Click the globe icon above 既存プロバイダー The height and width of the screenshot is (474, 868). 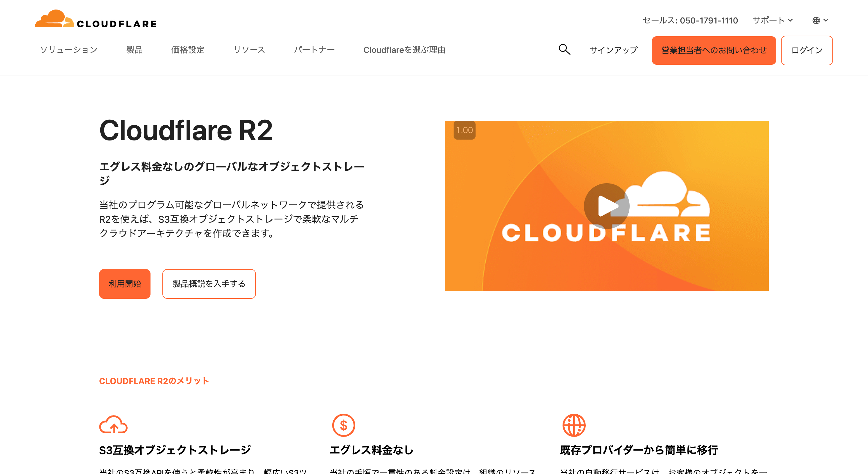pyautogui.click(x=574, y=425)
